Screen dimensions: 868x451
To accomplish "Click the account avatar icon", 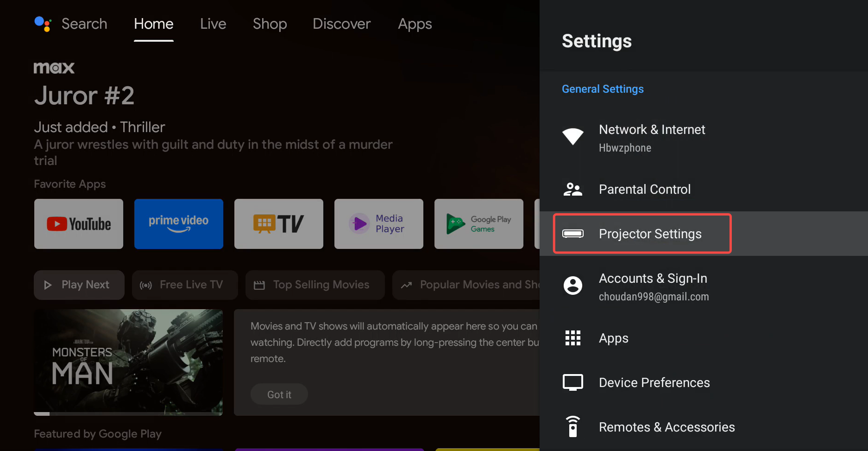I will 573,286.
